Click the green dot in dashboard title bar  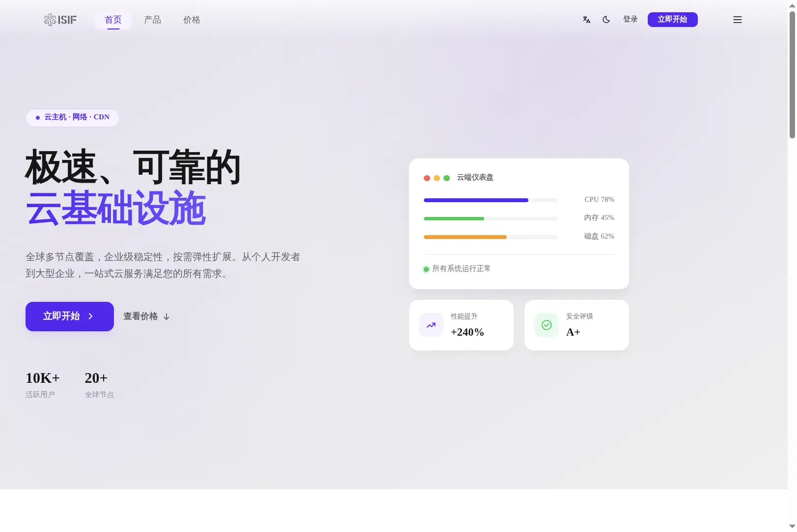click(x=446, y=178)
